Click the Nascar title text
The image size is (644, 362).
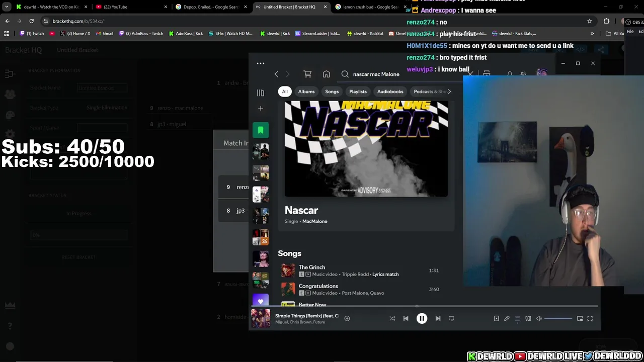tap(301, 210)
